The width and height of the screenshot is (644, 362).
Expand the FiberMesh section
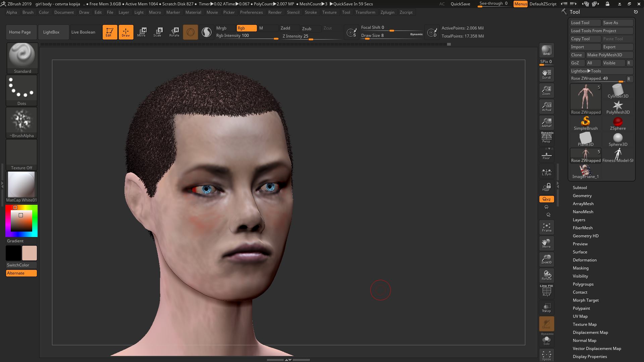click(582, 228)
